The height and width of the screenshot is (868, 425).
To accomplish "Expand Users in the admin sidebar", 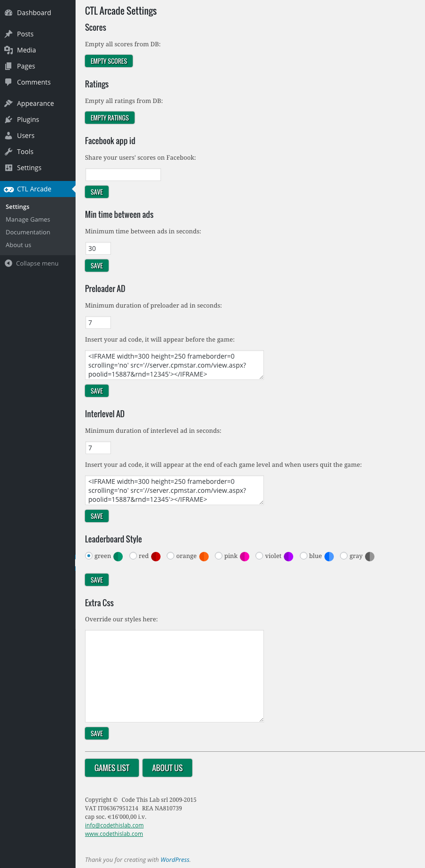I will coord(25,135).
